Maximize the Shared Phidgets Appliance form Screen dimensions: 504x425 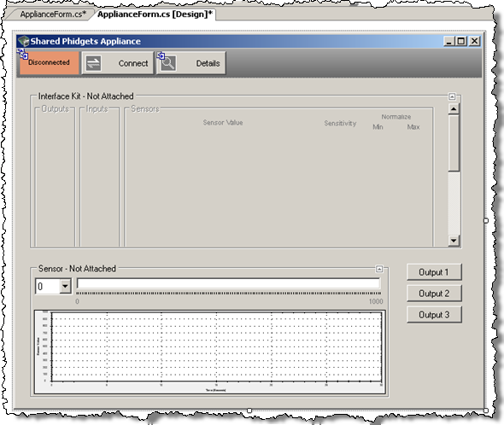(461, 41)
